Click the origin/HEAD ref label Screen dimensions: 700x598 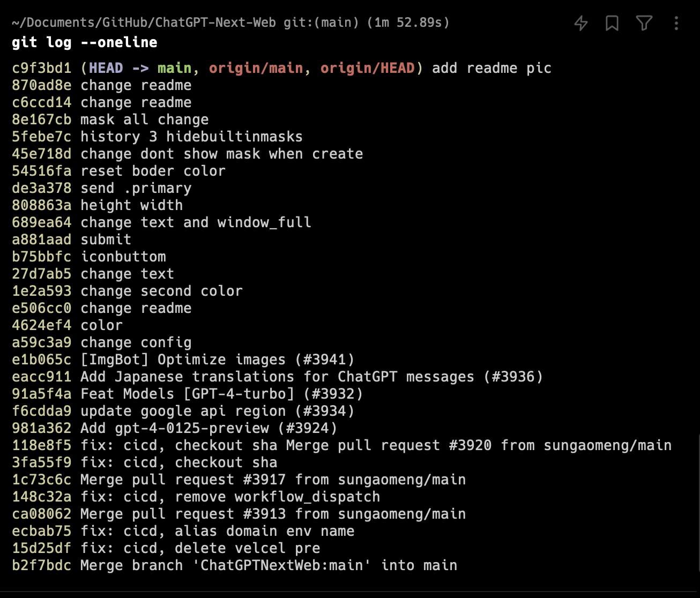point(368,68)
